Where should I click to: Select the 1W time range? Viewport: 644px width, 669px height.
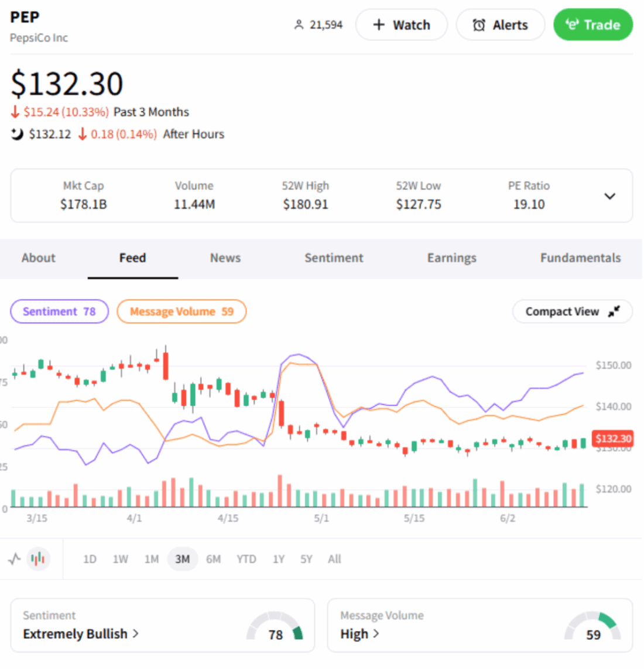(121, 559)
